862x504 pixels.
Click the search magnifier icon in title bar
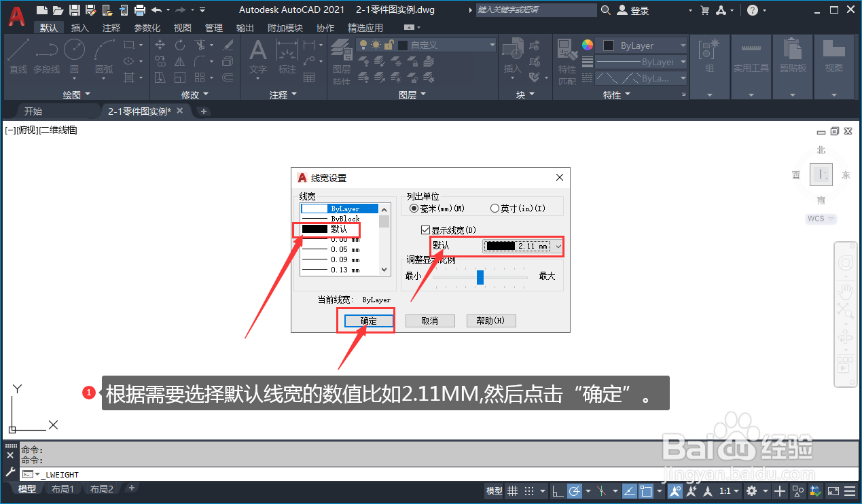pos(607,10)
